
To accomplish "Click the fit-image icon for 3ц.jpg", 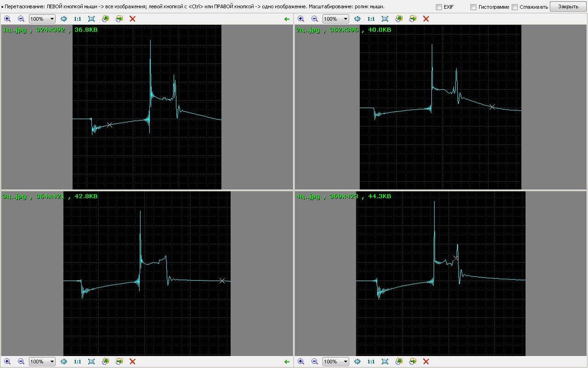I will (64, 362).
